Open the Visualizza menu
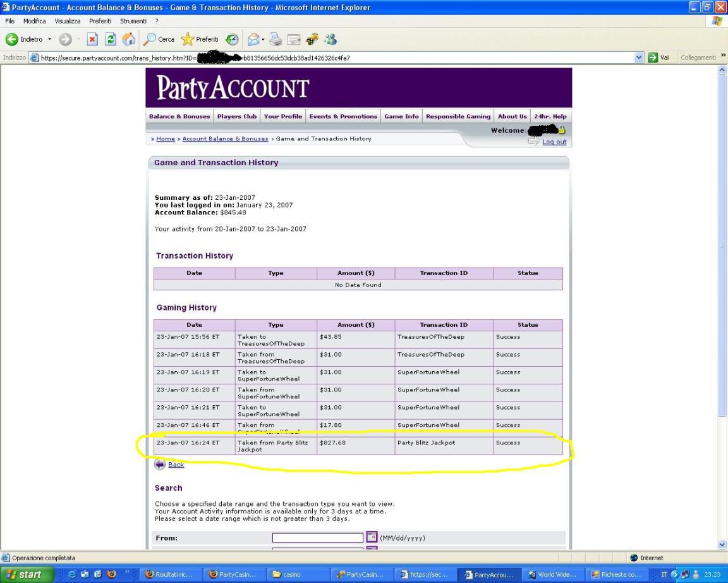728x583 pixels. click(x=68, y=21)
